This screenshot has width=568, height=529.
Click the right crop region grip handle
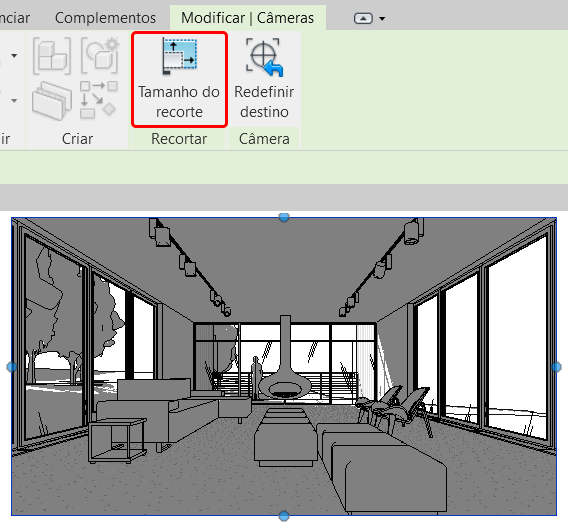556,367
